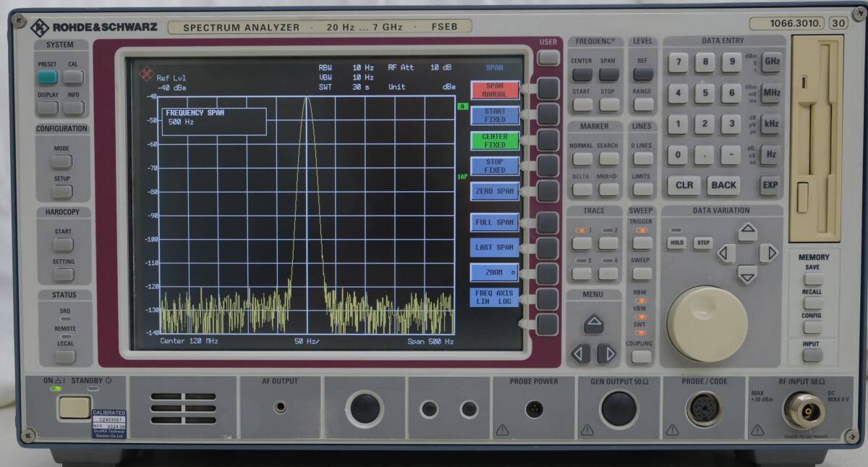This screenshot has width=868, height=467.
Task: Push the LOCAL status key
Action: 66,357
